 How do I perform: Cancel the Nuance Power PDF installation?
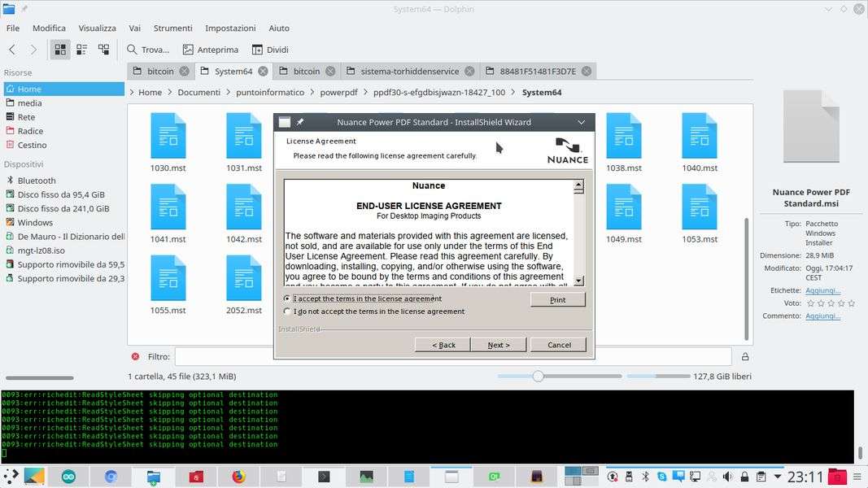coord(559,345)
